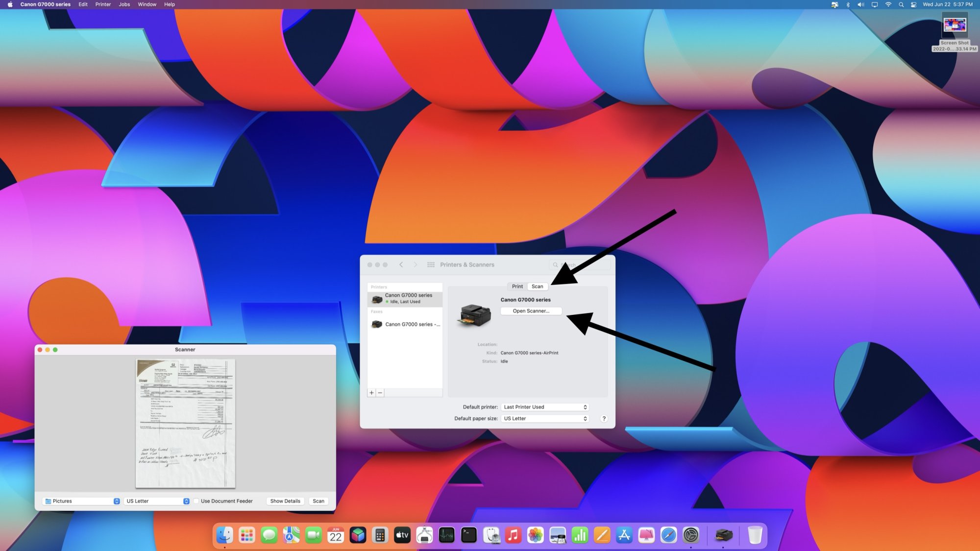Viewport: 980px width, 551px height.
Task: Click the Open Scanner button
Action: click(531, 311)
